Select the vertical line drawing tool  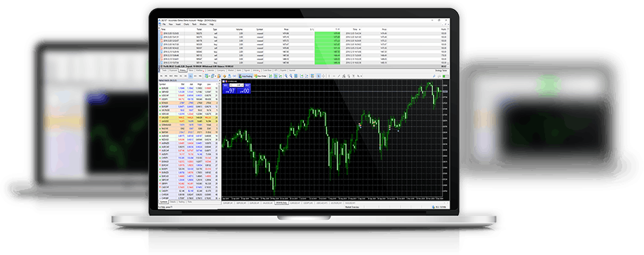tap(329, 76)
